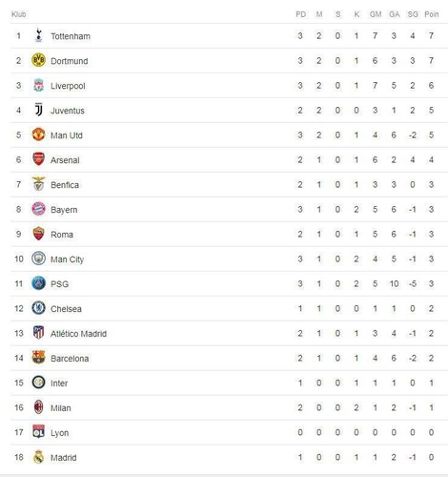This screenshot has height=477, width=448.
Task: Click the Man City team name
Action: coord(68,259)
